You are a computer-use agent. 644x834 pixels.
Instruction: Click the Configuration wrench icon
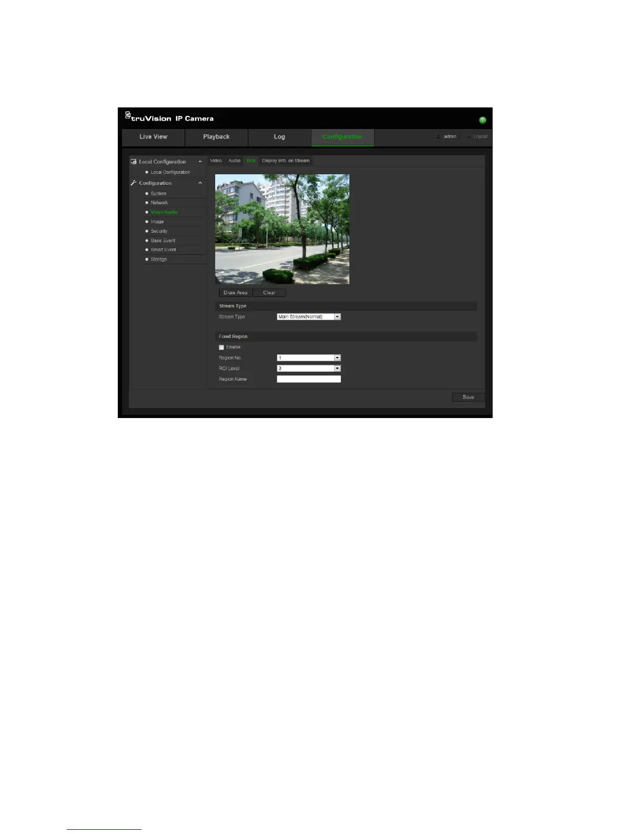click(134, 183)
